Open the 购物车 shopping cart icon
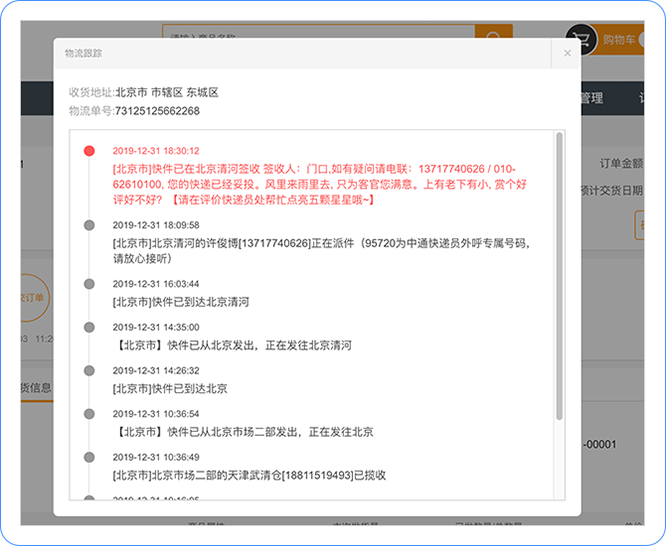Screen dimensions: 666x546 (580, 38)
